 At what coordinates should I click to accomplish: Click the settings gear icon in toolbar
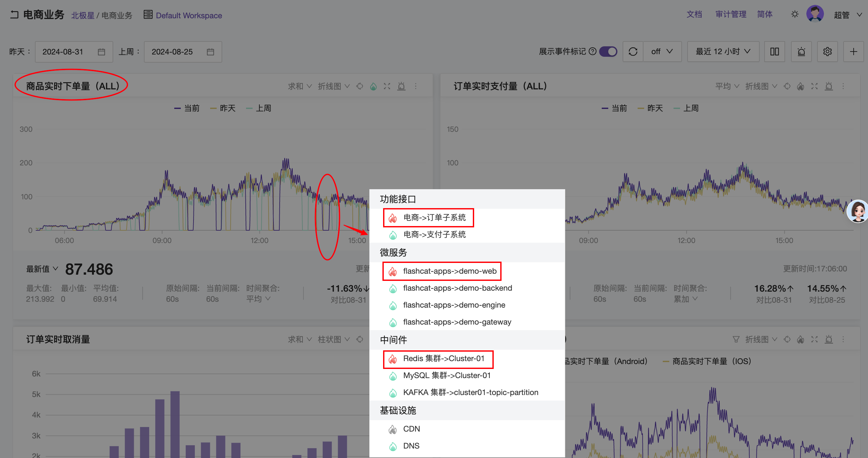coord(827,51)
